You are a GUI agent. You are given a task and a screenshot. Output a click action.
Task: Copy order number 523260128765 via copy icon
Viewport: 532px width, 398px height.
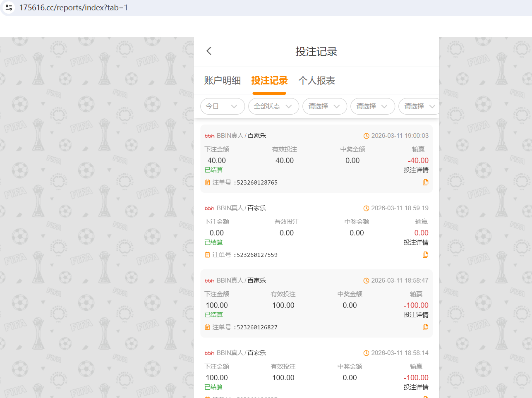426,182
